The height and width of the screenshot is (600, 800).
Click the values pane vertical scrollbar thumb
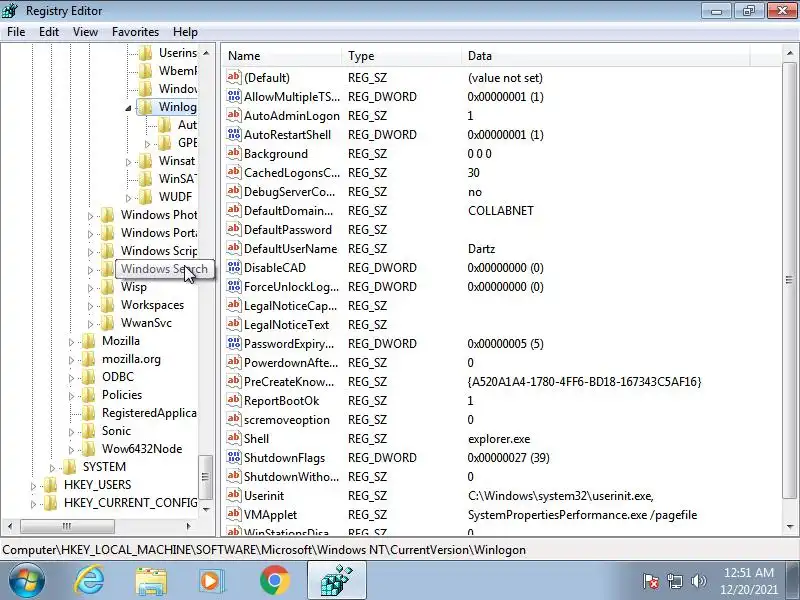coord(790,280)
